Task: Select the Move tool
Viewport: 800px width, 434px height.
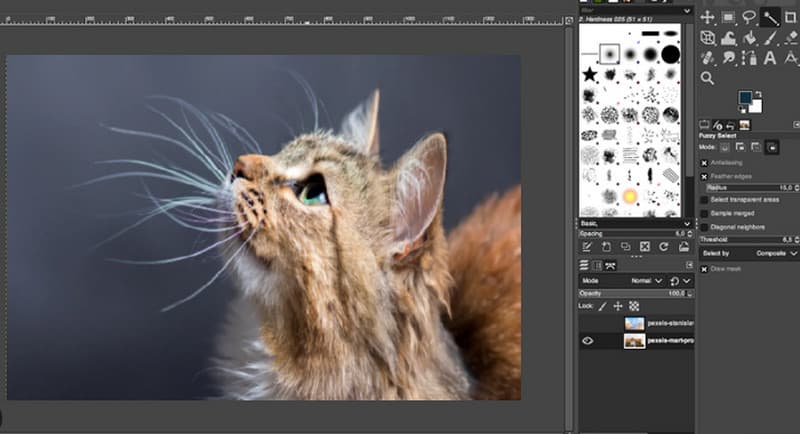Action: 707,17
